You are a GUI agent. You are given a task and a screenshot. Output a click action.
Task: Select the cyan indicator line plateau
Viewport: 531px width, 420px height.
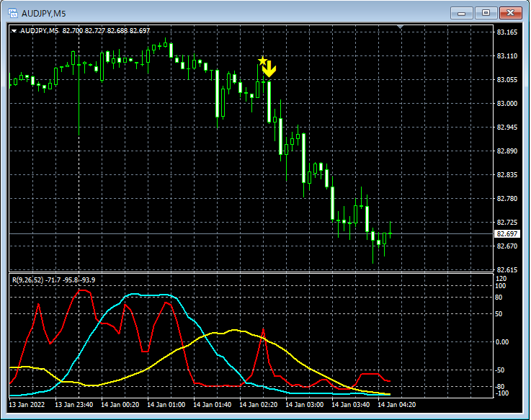[x=151, y=295]
